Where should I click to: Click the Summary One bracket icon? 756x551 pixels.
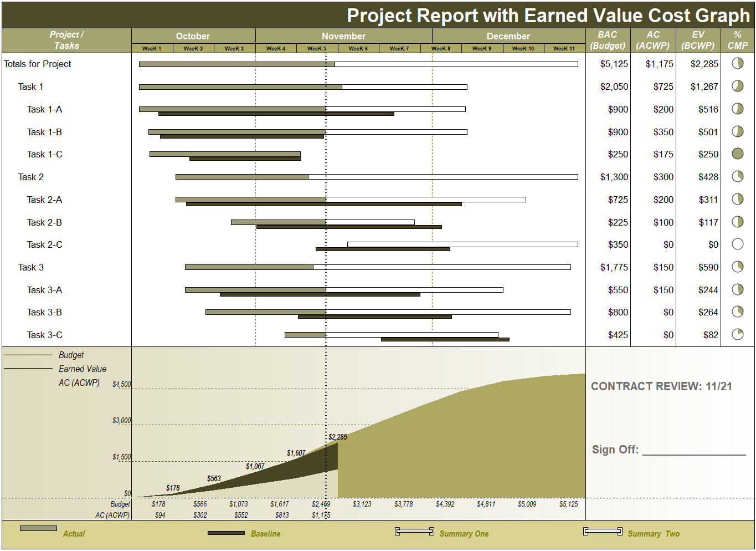click(413, 530)
